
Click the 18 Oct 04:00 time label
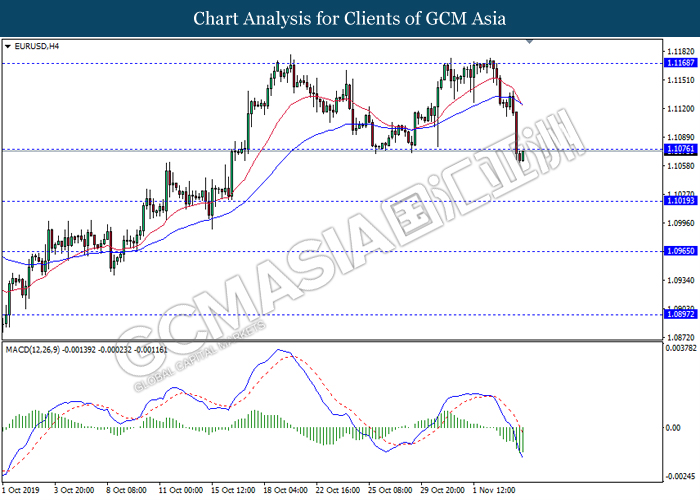coord(285,490)
